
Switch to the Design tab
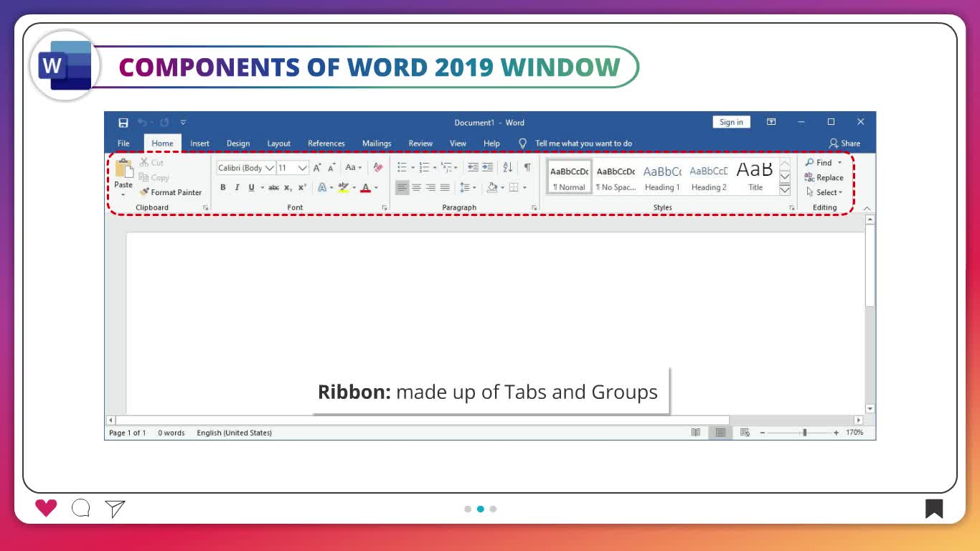click(x=238, y=143)
